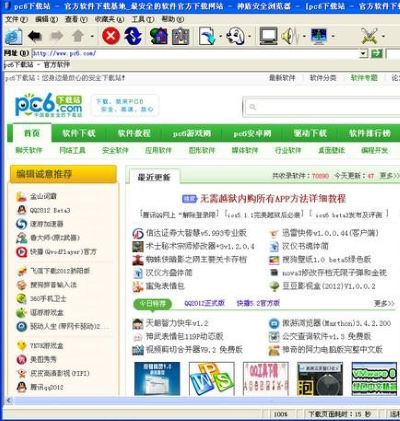
Task: Click the 腾讯qq2012 penguin icon
Action: coord(21,387)
